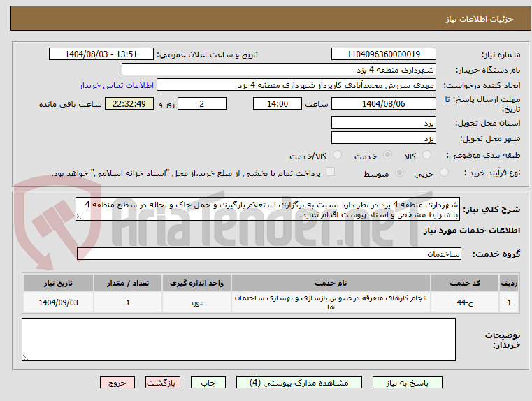
Task: Click the شرح کلی نیاز description box
Action: 268,209
